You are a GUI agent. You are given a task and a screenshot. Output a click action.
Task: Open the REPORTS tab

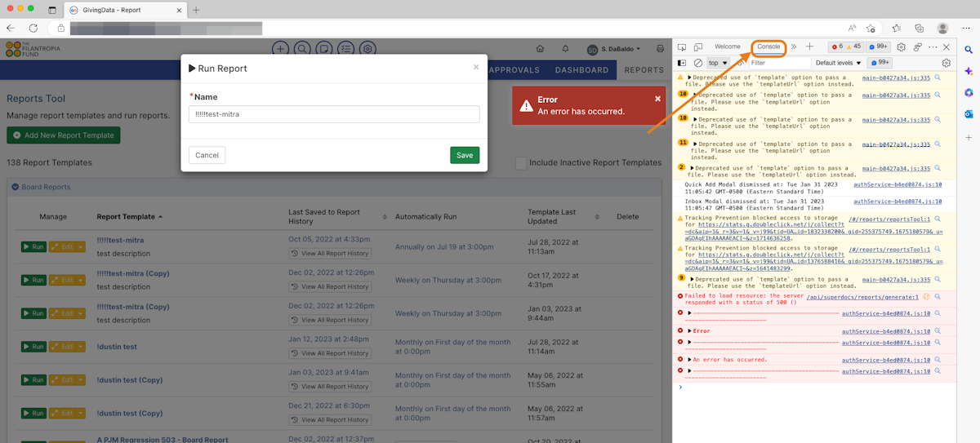tap(644, 70)
